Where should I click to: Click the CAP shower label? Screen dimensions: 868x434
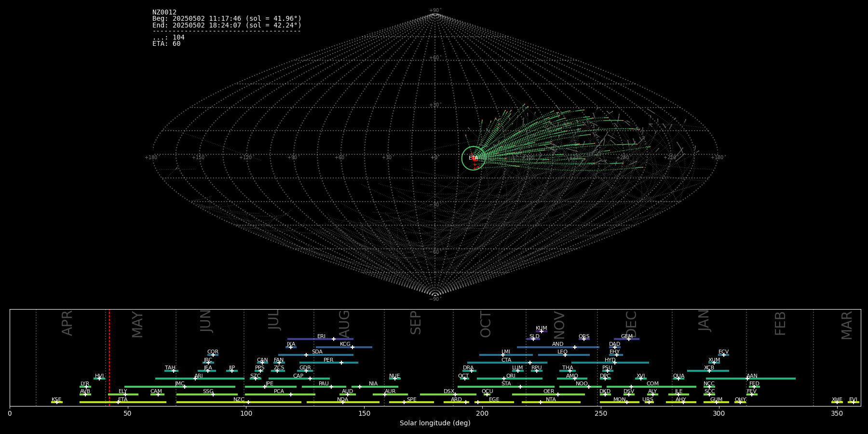(298, 376)
